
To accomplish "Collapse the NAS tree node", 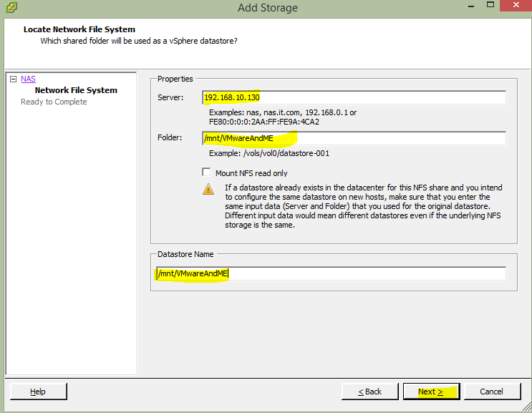I will [13, 79].
